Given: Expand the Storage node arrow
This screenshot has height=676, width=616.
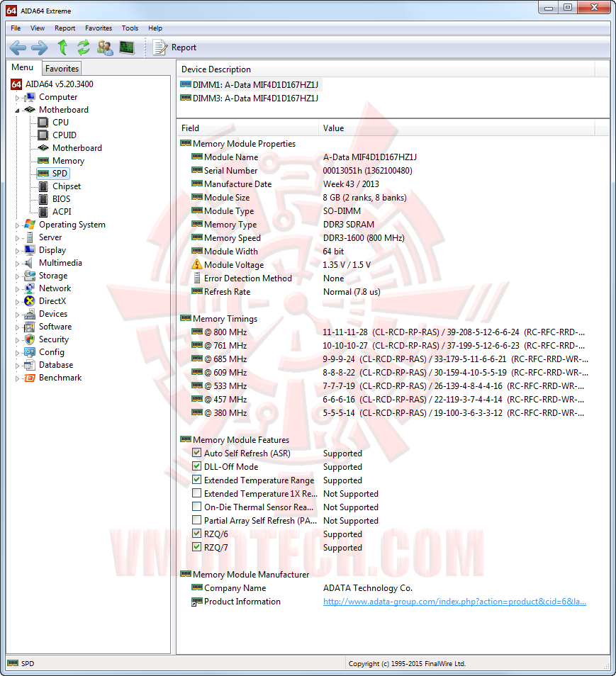Looking at the screenshot, I should click(x=17, y=276).
